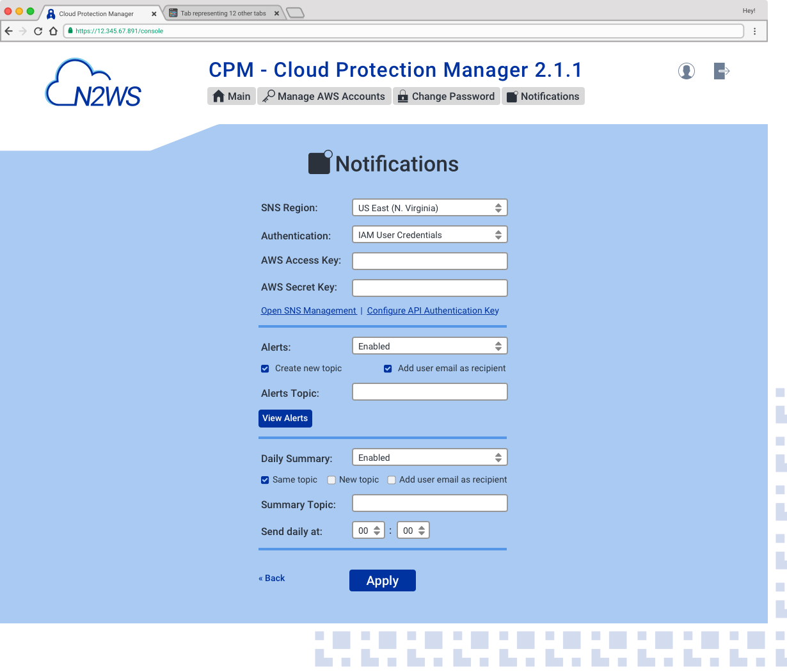This screenshot has height=672, width=787.
Task: Click the Notifications heading icon
Action: point(321,163)
